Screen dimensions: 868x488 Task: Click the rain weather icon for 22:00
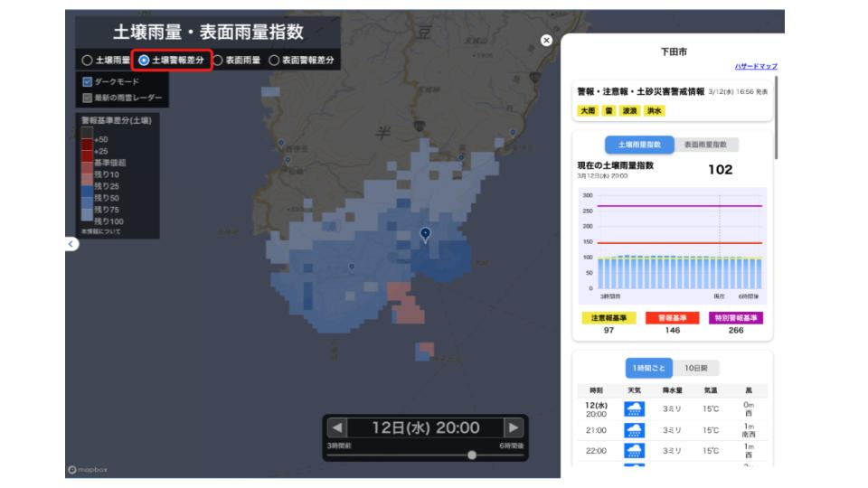pos(635,451)
